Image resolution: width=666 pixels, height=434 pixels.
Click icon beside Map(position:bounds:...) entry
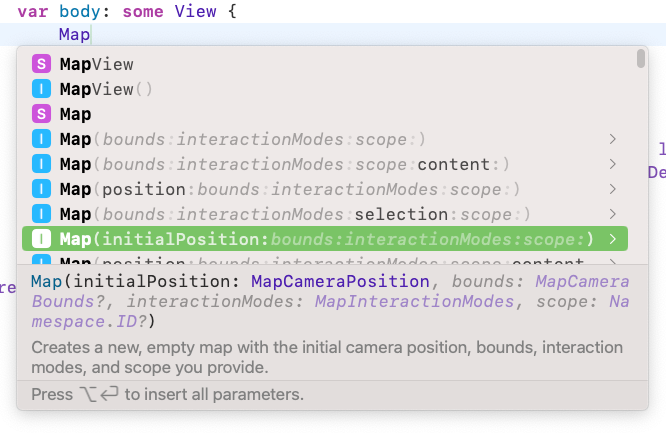click(41, 189)
